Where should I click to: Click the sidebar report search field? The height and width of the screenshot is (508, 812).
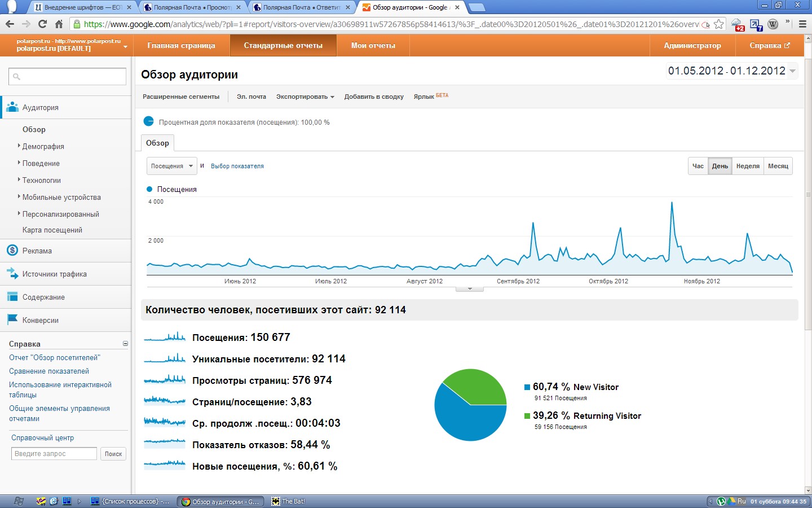[x=68, y=77]
